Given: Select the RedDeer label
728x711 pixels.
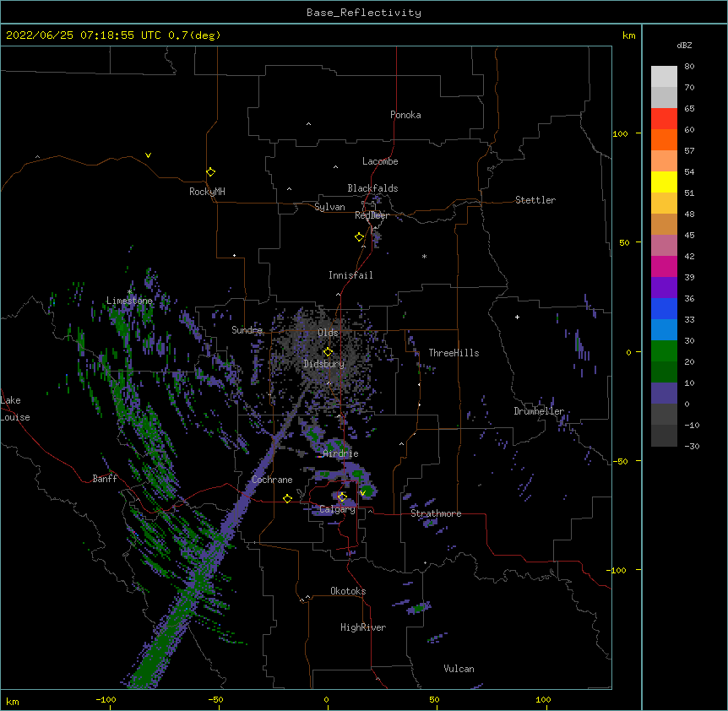Looking at the screenshot, I should 372,215.
